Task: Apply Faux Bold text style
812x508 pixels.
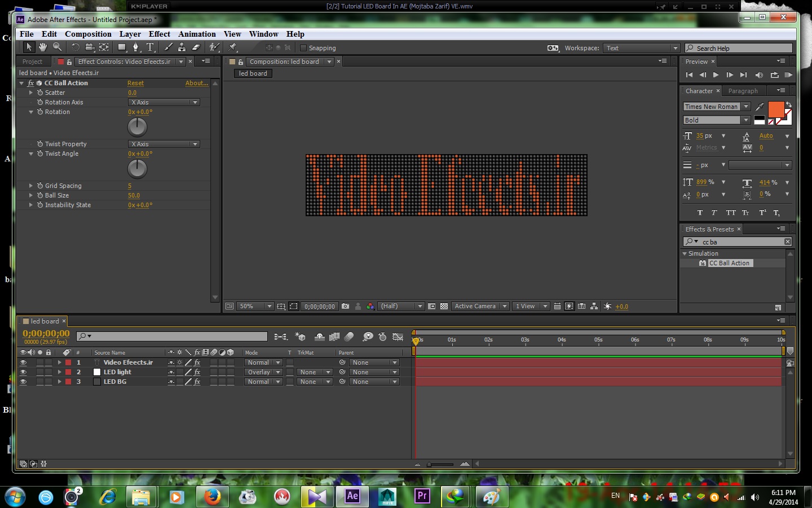Action: click(700, 213)
